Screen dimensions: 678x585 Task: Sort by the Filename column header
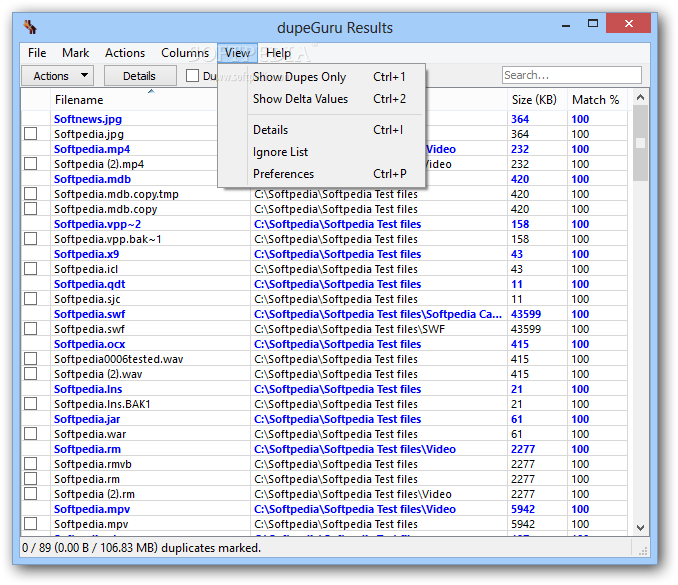[x=150, y=100]
